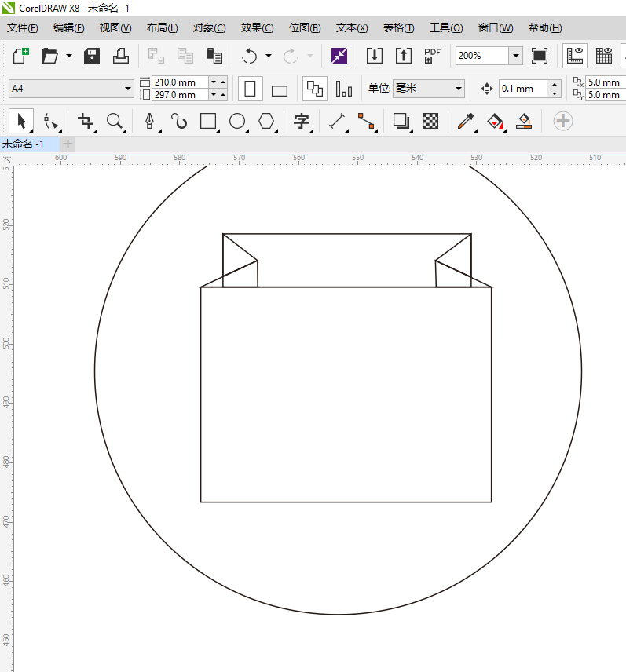Click the Publish to PDF button

[x=432, y=56]
